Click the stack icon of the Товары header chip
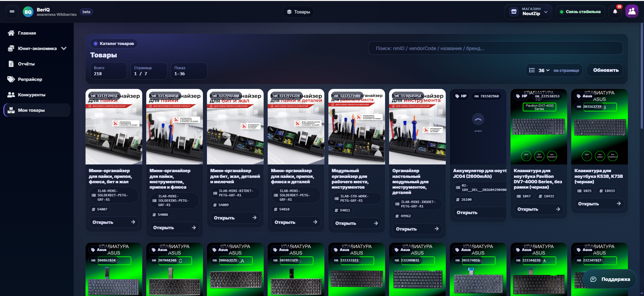This screenshot has width=644, height=296. (x=289, y=12)
